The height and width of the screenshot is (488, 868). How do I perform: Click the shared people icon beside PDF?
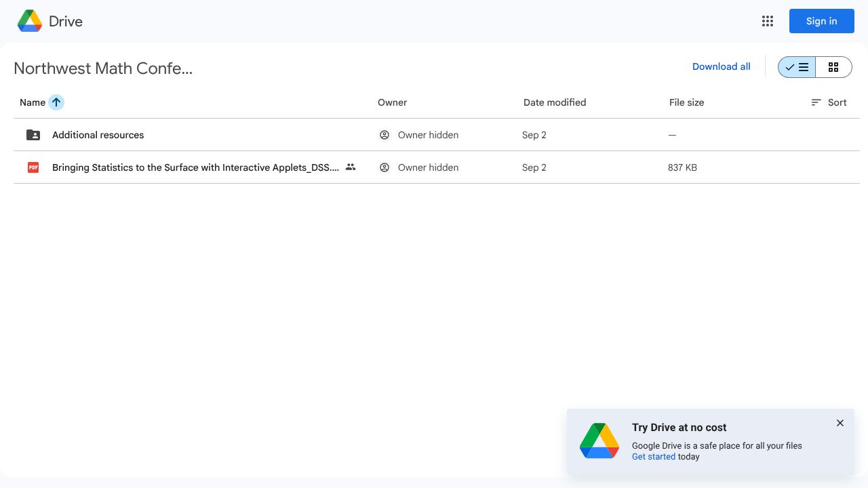pos(351,167)
